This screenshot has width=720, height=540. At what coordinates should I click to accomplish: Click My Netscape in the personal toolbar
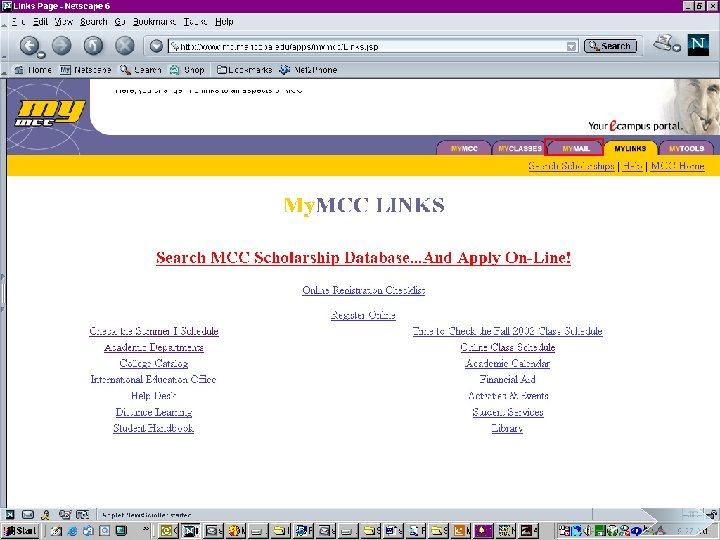[x=86, y=70]
